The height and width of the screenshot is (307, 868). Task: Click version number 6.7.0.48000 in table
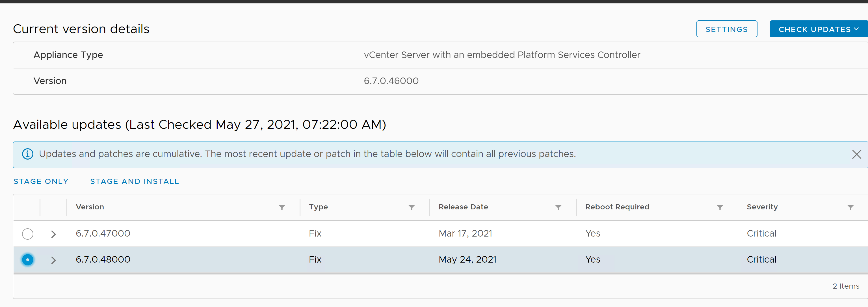pos(103,259)
